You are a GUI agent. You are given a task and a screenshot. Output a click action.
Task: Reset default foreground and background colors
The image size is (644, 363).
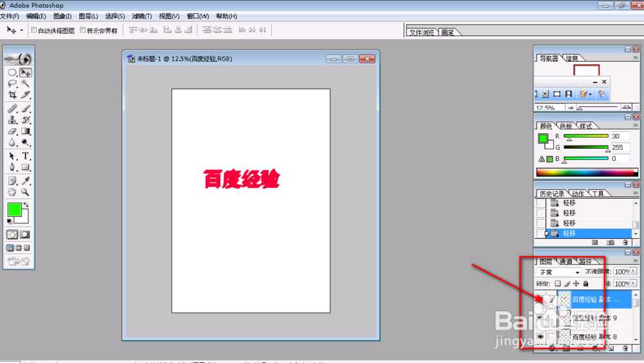pyautogui.click(x=10, y=221)
